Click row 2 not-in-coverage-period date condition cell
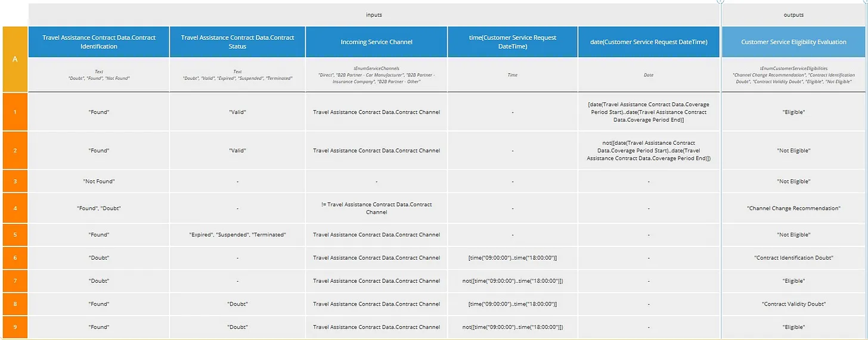868x340 pixels. coord(649,151)
